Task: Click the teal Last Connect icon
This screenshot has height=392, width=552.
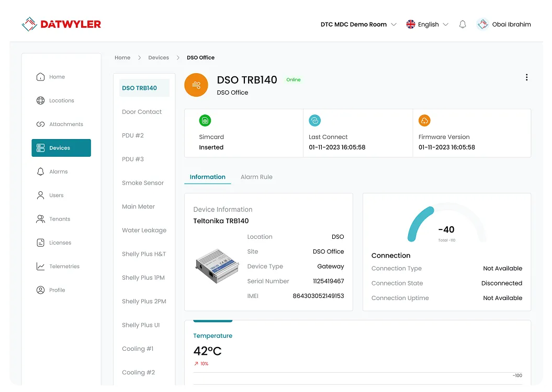Action: point(315,121)
